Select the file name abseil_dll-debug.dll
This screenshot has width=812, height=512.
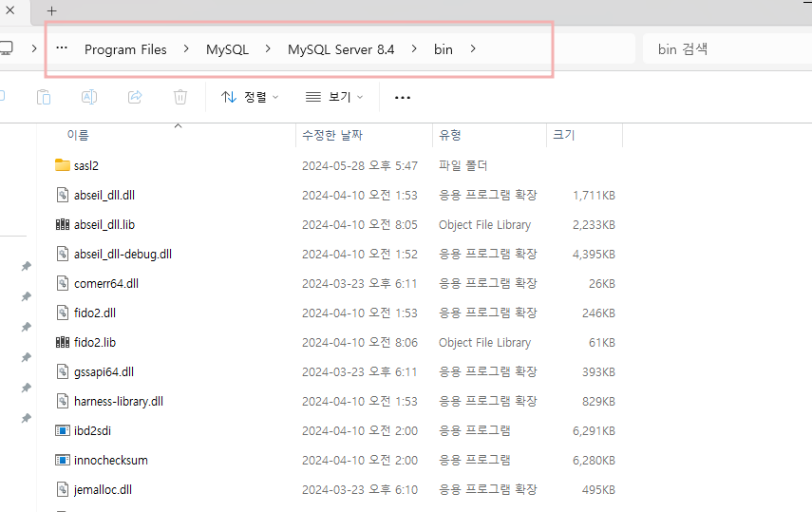(x=123, y=254)
